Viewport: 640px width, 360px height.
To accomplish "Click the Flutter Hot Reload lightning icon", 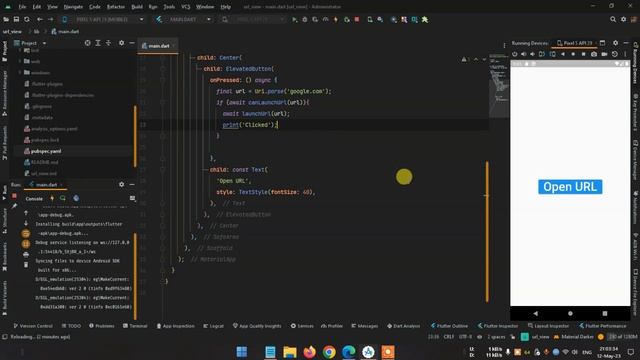I will point(336,20).
